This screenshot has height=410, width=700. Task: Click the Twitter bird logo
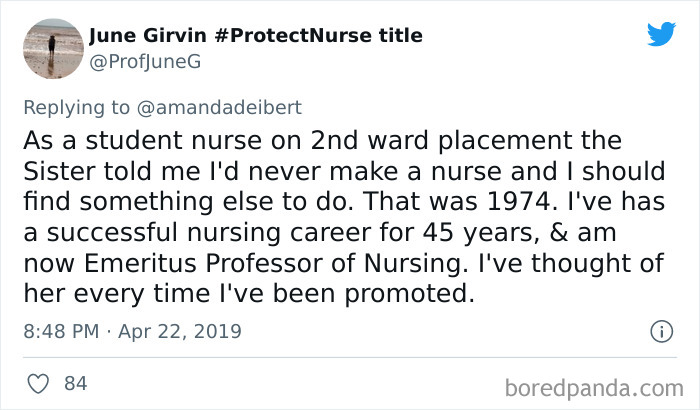tap(661, 35)
